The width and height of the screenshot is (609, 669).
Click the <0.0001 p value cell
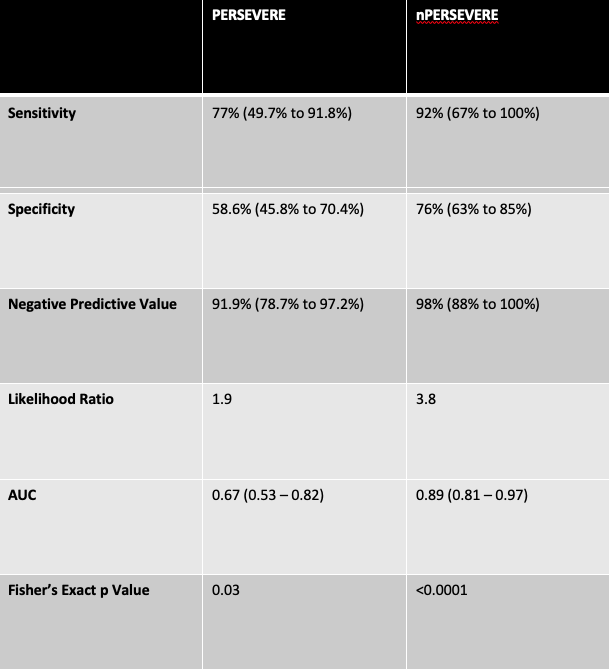pos(442,590)
